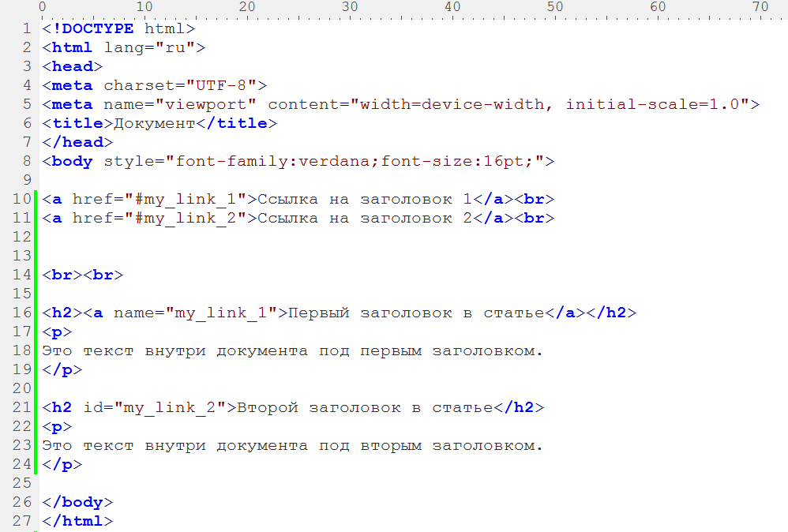Click the initial-scale=1.0 content text

[653, 104]
